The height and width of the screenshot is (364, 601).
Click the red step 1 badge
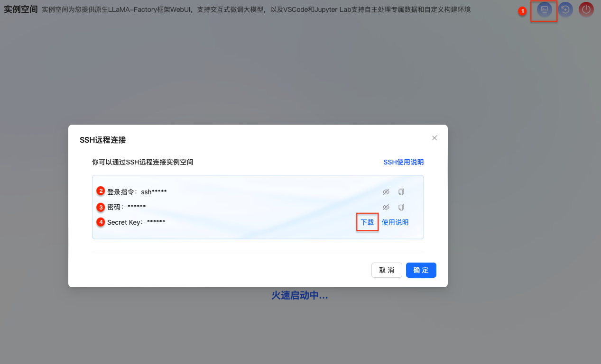tap(523, 11)
